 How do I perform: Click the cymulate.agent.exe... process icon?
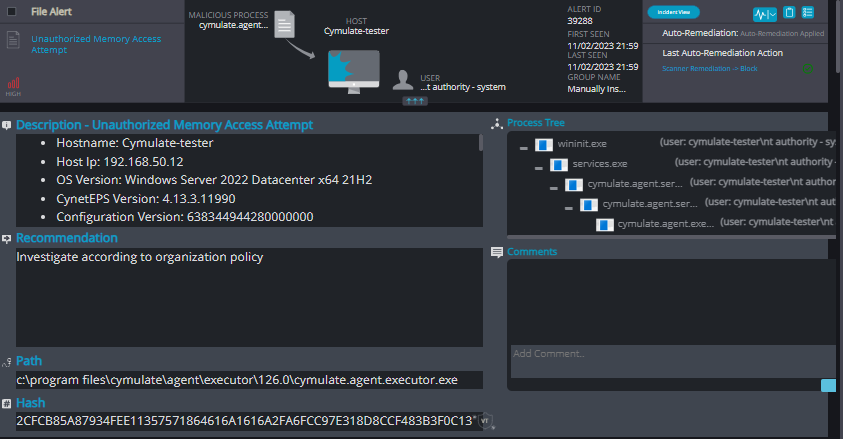604,225
